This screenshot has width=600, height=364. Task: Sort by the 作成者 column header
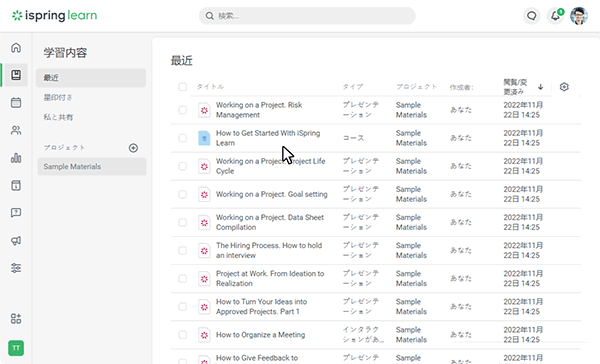tap(461, 87)
